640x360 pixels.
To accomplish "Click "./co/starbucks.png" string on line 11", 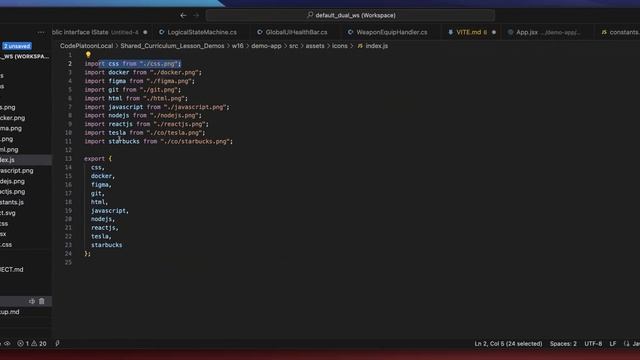I will tap(195, 142).
